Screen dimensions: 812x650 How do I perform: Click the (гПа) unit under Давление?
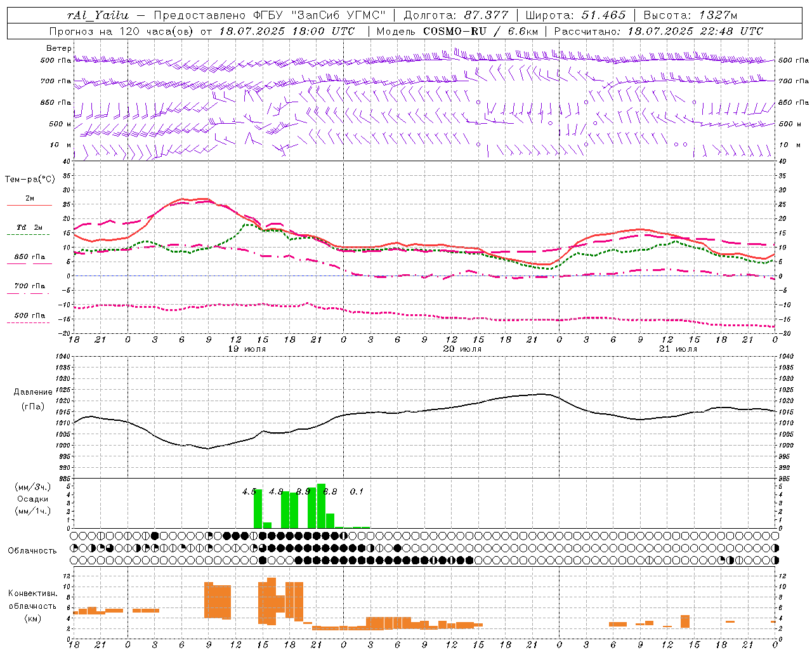tap(33, 406)
